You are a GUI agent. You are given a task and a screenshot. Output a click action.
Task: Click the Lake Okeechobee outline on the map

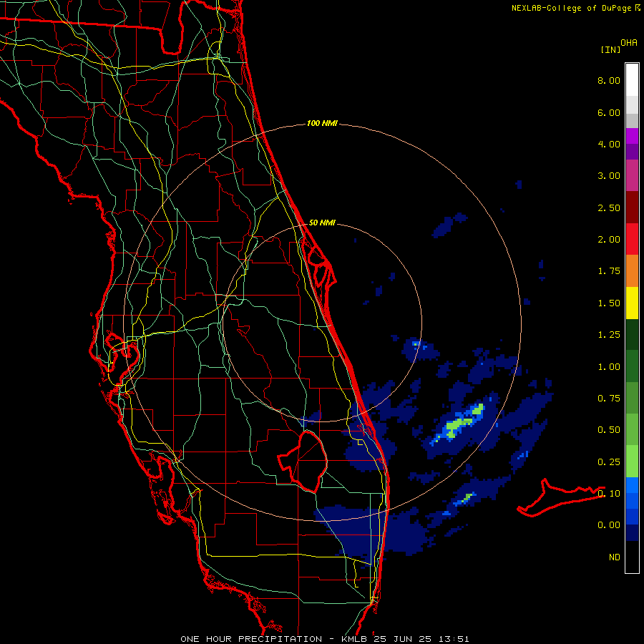[x=303, y=461]
